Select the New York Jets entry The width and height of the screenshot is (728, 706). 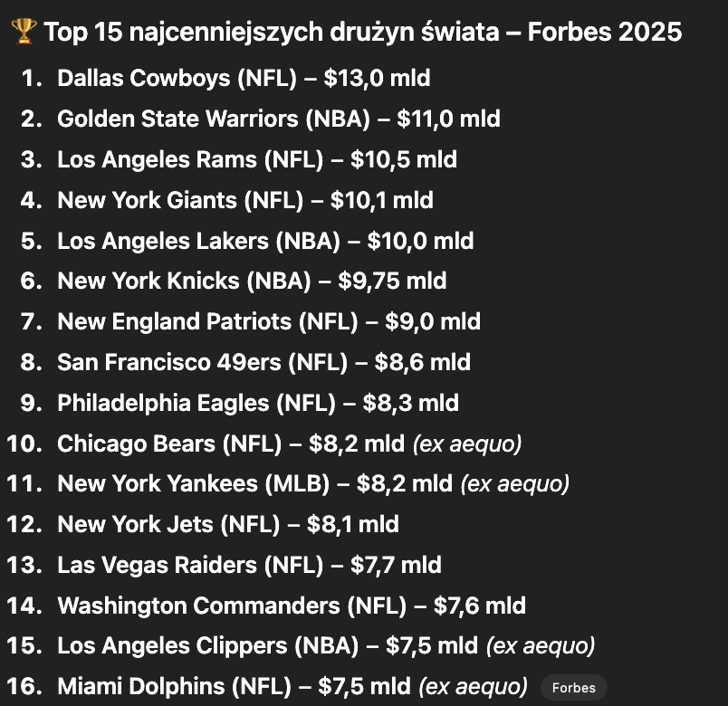[x=227, y=524]
